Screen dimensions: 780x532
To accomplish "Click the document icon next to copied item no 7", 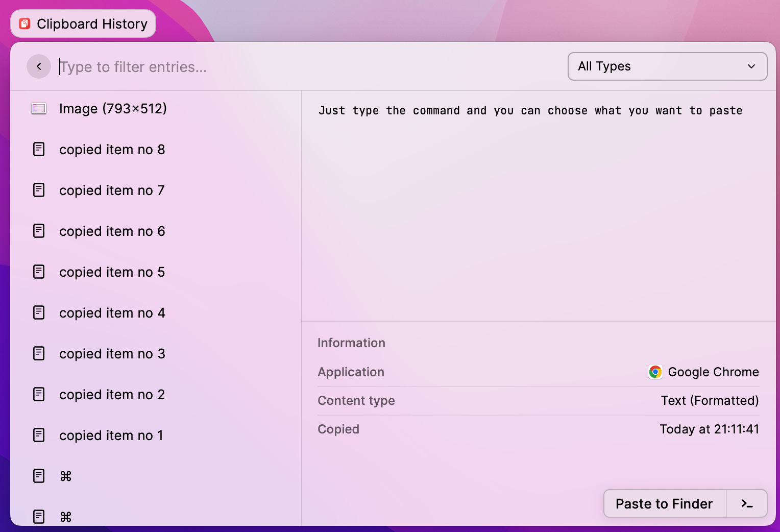I will coord(39,190).
